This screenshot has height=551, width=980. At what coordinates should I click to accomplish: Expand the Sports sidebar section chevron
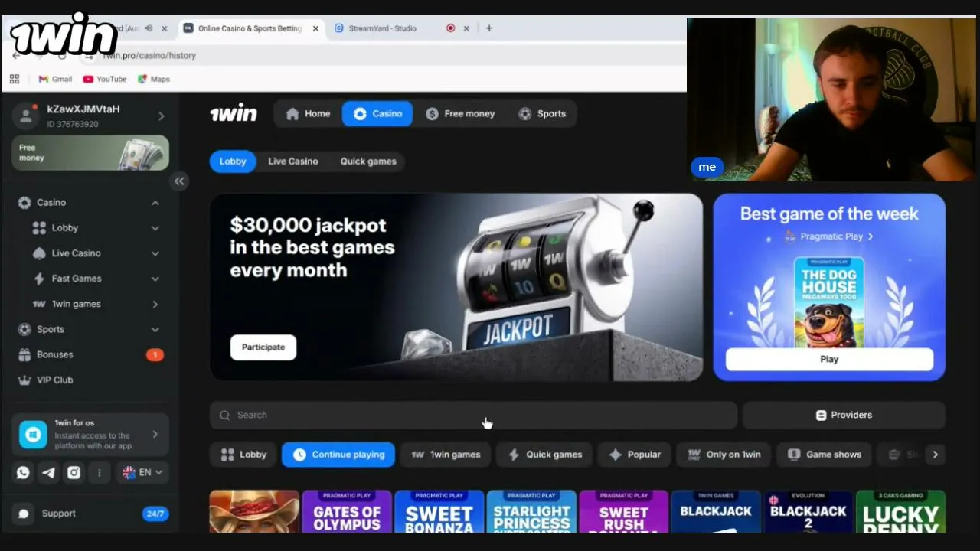155,329
